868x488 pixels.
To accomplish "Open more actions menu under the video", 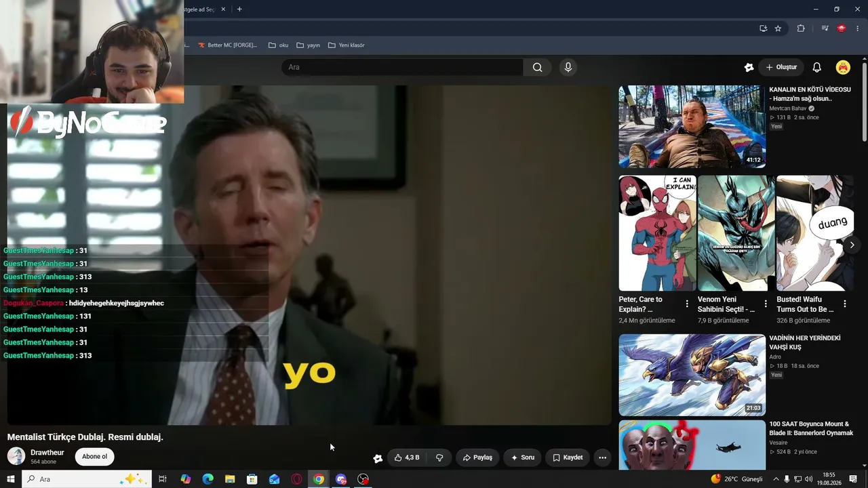I will pos(602,457).
